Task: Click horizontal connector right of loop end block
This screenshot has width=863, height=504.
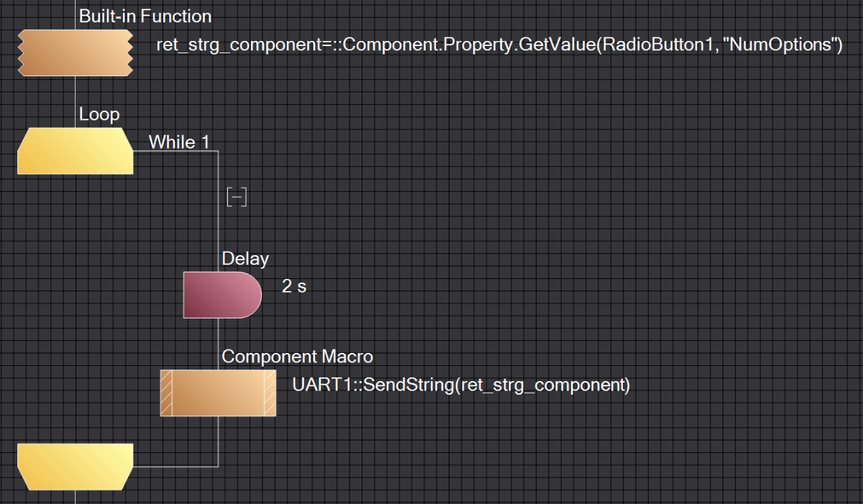Action: pos(175,466)
